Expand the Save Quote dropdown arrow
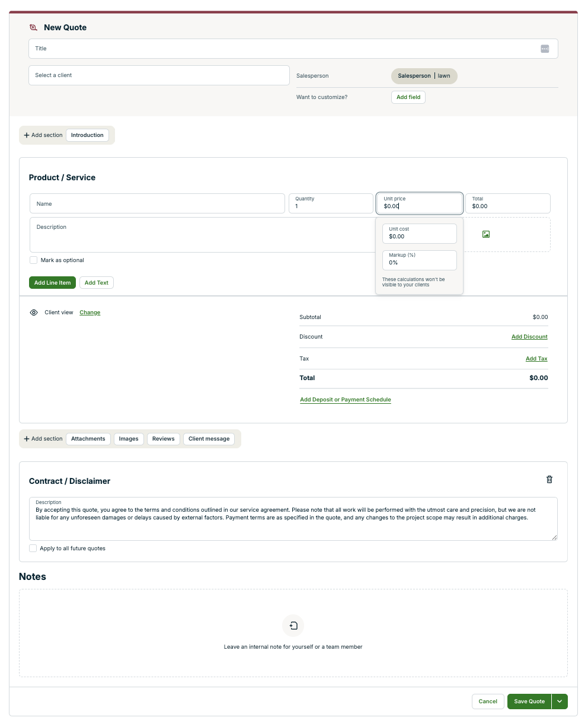This screenshot has width=588, height=727. [560, 702]
